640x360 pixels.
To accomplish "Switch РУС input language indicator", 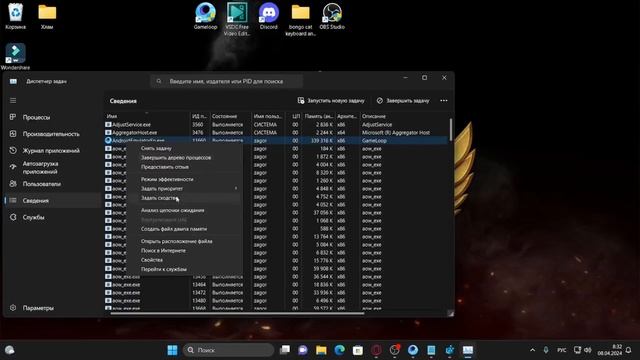I will pos(562,350).
